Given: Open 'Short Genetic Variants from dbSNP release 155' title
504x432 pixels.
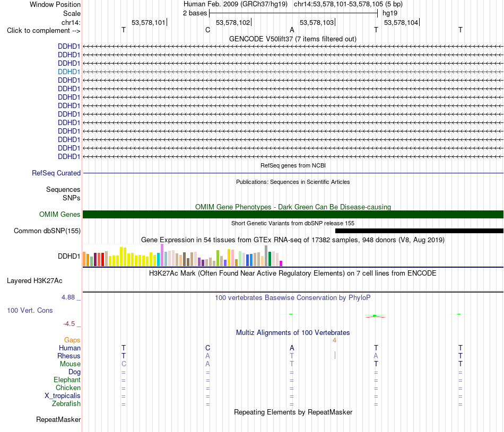Looking at the screenshot, I should point(293,223).
